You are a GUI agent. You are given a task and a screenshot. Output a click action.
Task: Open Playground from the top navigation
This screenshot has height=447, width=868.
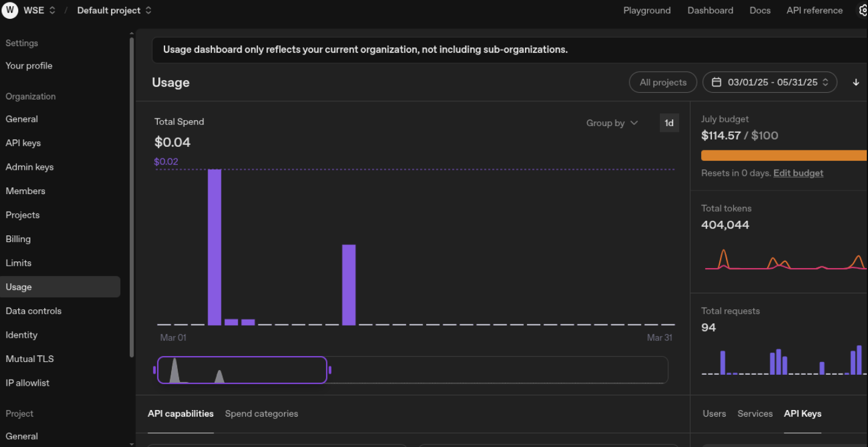646,10
